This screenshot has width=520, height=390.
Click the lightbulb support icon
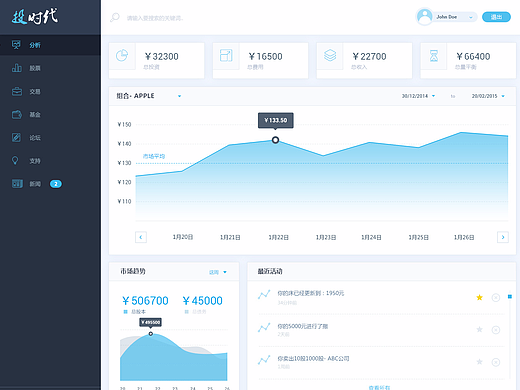(x=15, y=160)
